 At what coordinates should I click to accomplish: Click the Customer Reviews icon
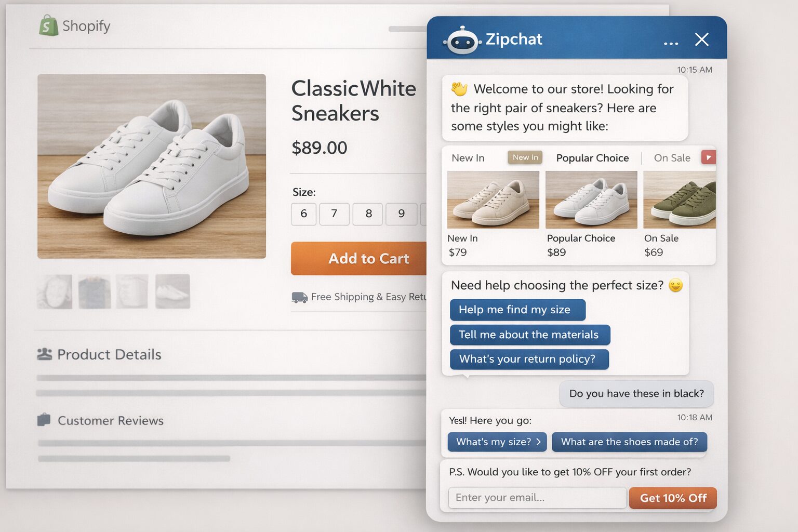[x=44, y=420]
